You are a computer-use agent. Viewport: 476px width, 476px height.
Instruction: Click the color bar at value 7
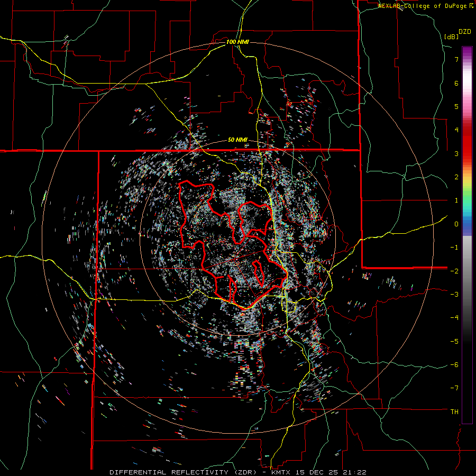coord(467,59)
